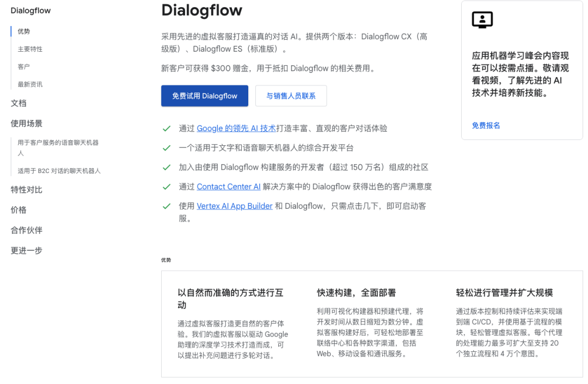This screenshot has height=384, width=588.
Task: Click the 免费报名 link in the card
Action: (x=486, y=126)
